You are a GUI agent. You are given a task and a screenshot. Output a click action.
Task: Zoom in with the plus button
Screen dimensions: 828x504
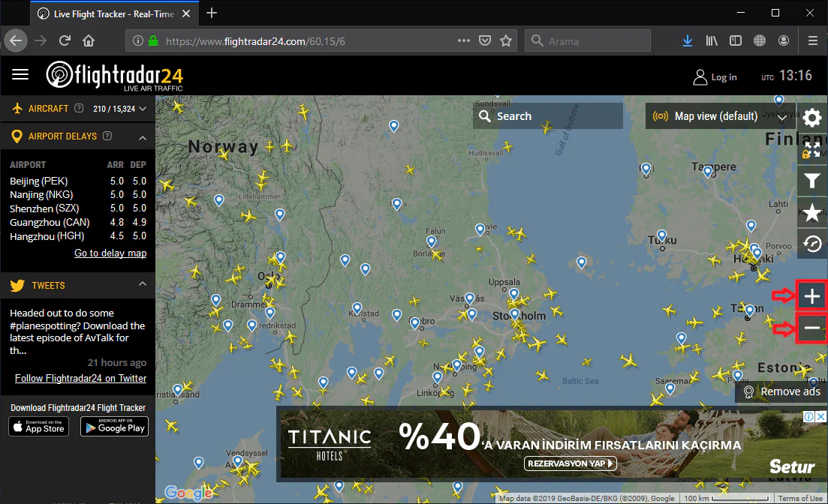pyautogui.click(x=811, y=296)
